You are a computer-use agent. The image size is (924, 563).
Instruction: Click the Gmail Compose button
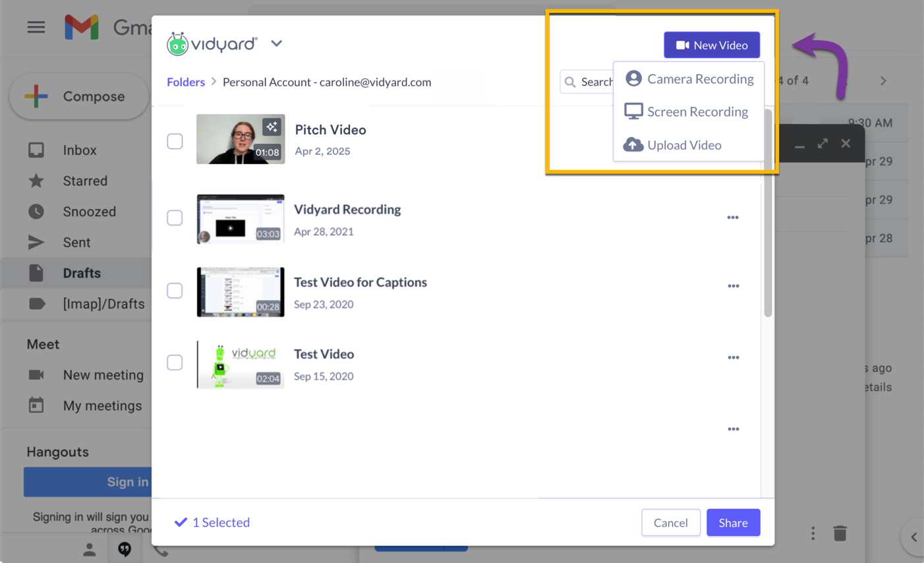(x=78, y=96)
